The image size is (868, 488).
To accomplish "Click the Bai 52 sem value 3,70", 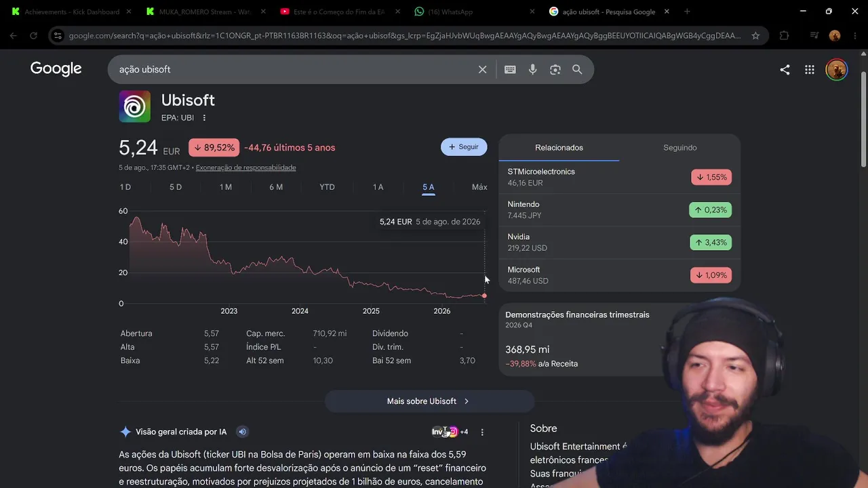I will point(467,361).
